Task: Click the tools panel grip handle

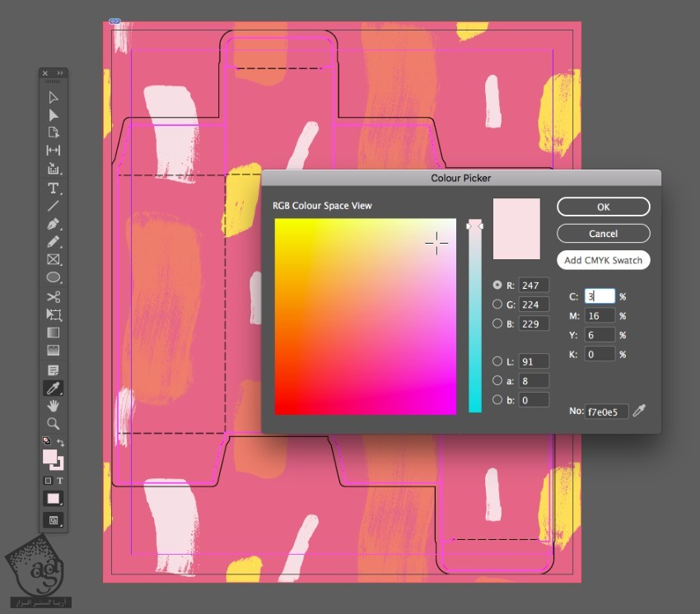Action: (x=54, y=81)
